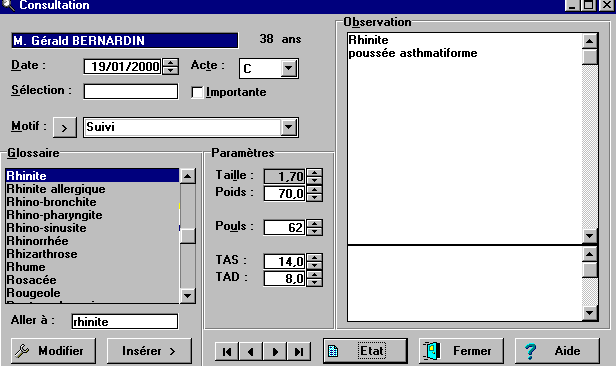The width and height of the screenshot is (616, 366).
Task: Click the glossary scrollbar thumb
Action: tap(187, 236)
